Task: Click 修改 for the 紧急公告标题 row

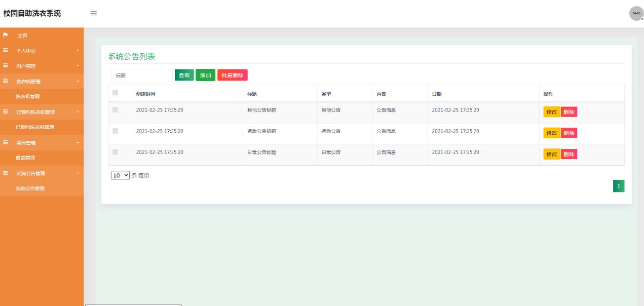Action: (x=552, y=133)
